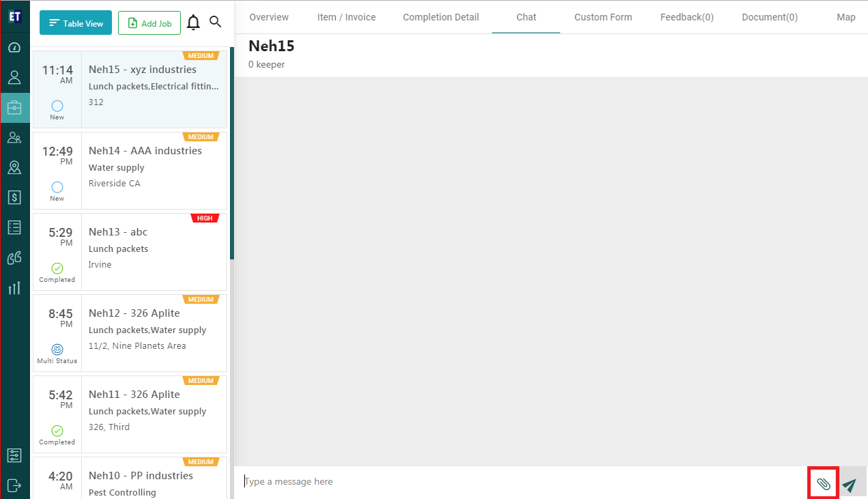Image resolution: width=868 pixels, height=499 pixels.
Task: Click the Add Job button
Action: coord(149,23)
